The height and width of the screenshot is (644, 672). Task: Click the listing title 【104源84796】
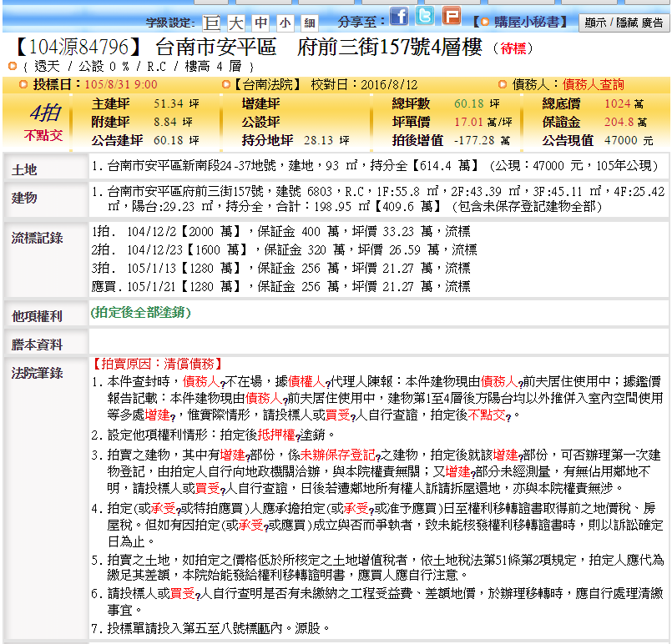coord(78,47)
